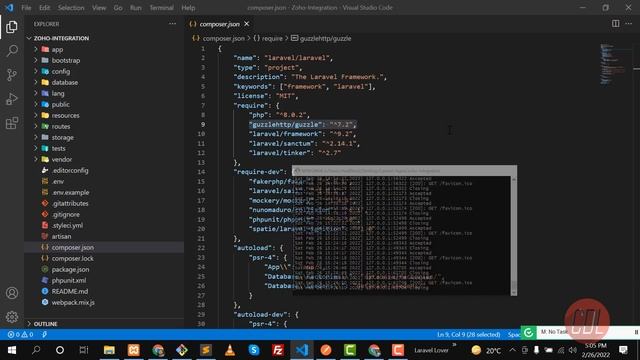640x360 pixels.
Task: Open the Manage gear menu
Action: (12, 317)
